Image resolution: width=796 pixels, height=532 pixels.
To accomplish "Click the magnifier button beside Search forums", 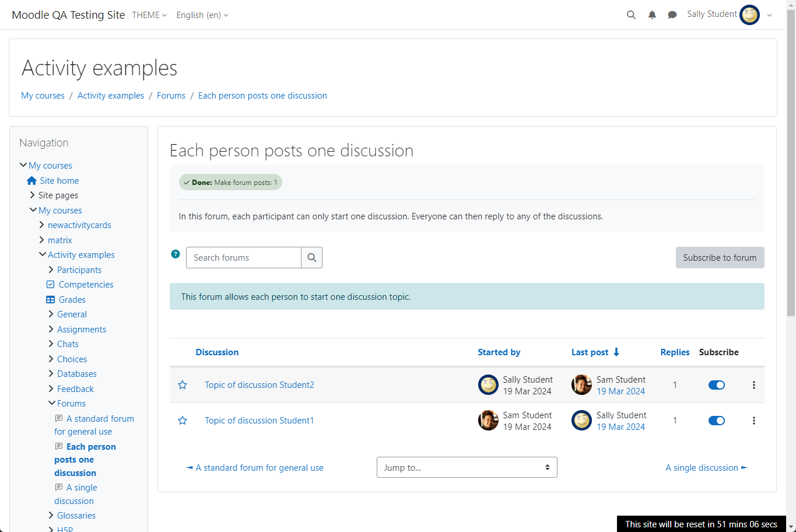I will point(312,258).
